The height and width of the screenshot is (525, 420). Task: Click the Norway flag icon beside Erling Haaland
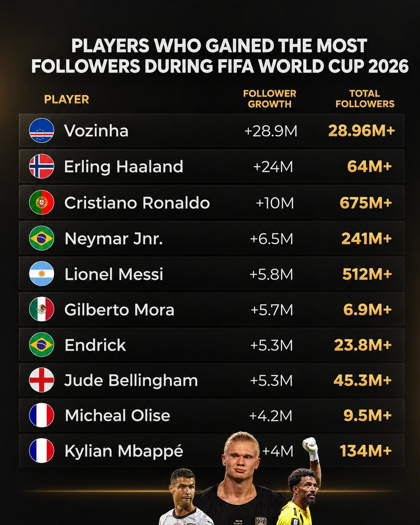pyautogui.click(x=42, y=166)
